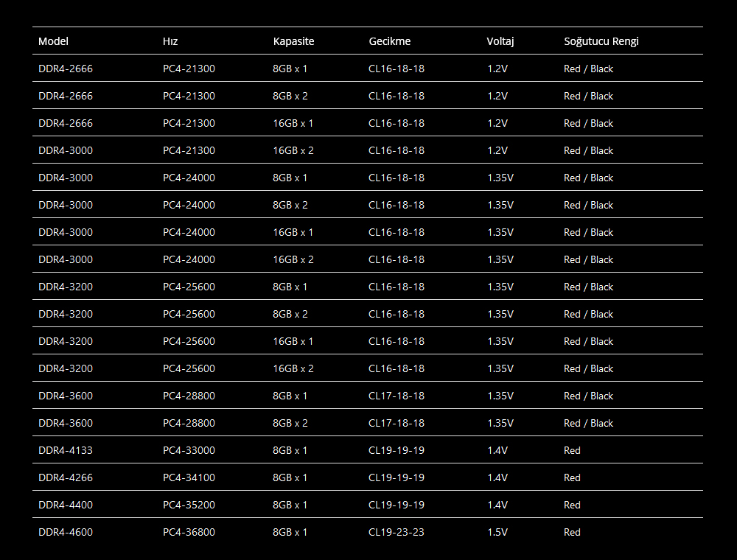Click the PC4-34100 speed value
737x560 pixels.
point(189,477)
